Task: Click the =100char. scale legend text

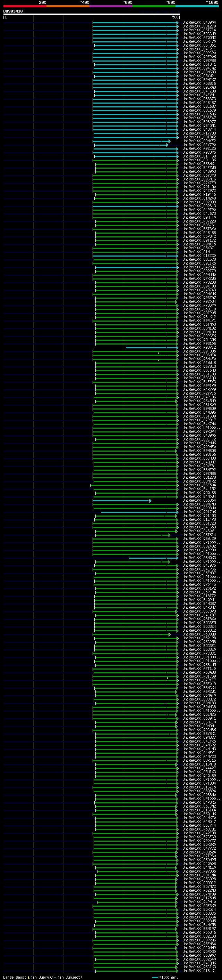Action: coord(169,977)
